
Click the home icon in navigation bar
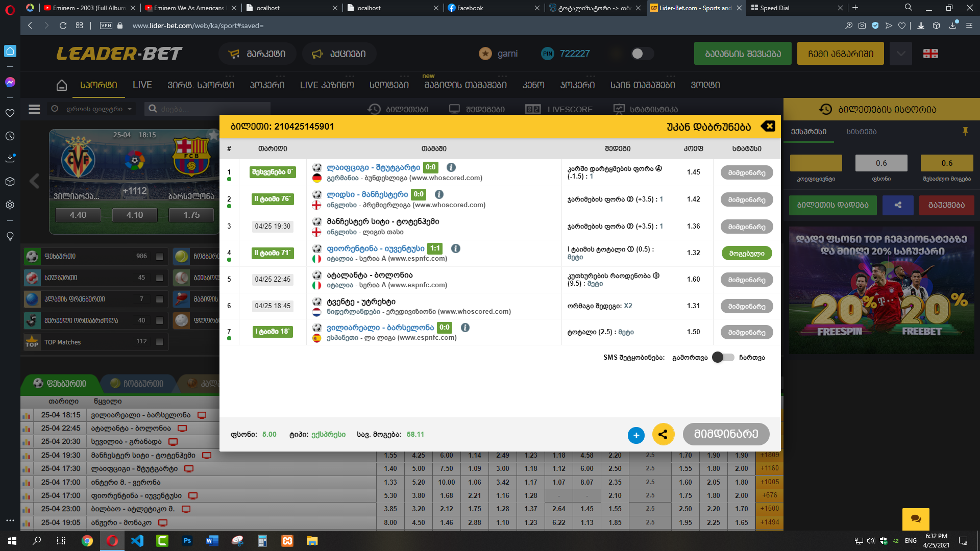[x=62, y=85]
